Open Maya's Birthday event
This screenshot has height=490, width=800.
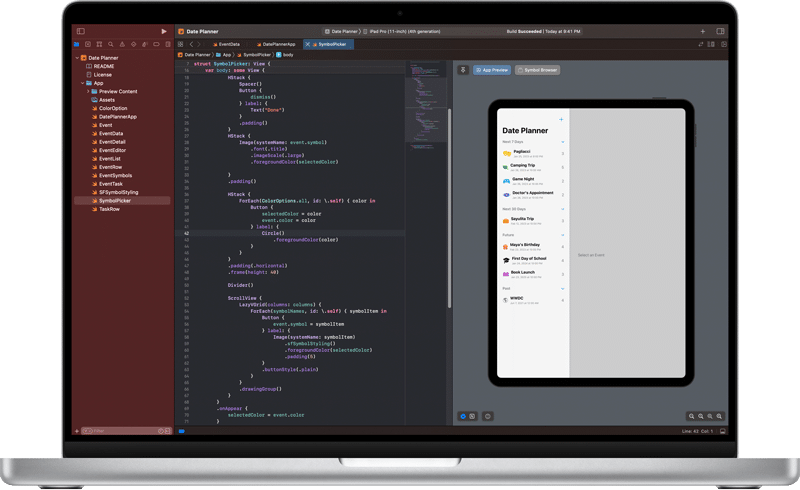click(533, 247)
